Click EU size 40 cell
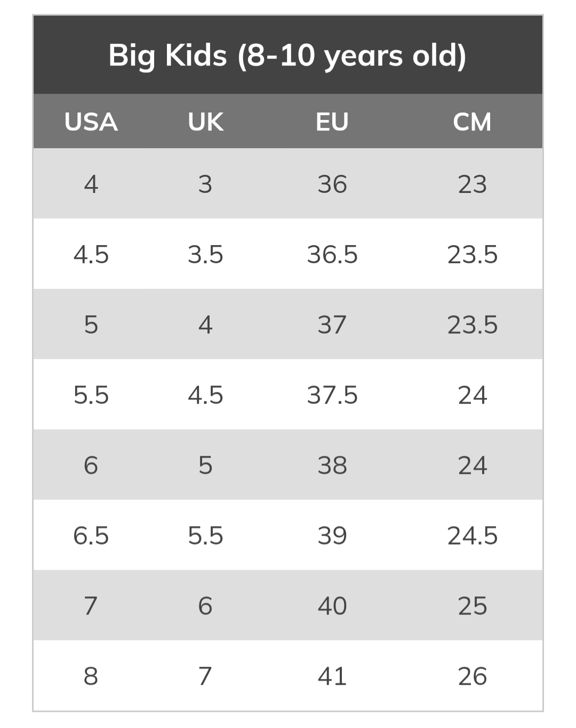 point(332,606)
